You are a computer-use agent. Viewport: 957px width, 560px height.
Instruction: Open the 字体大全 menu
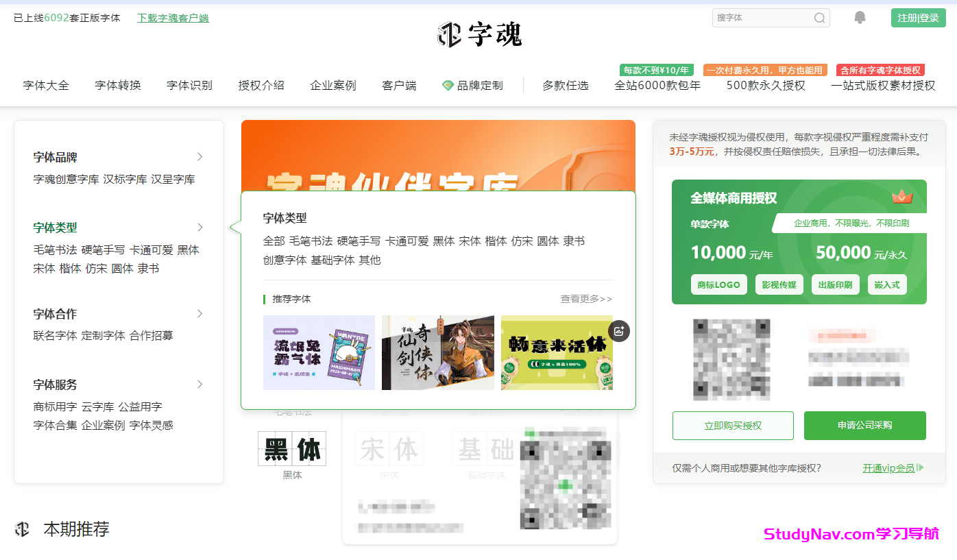pos(45,85)
